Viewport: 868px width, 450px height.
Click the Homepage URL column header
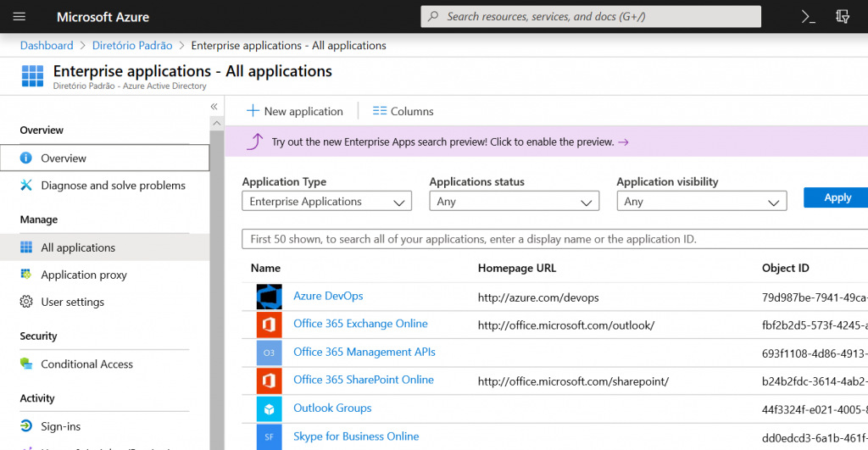(517, 268)
